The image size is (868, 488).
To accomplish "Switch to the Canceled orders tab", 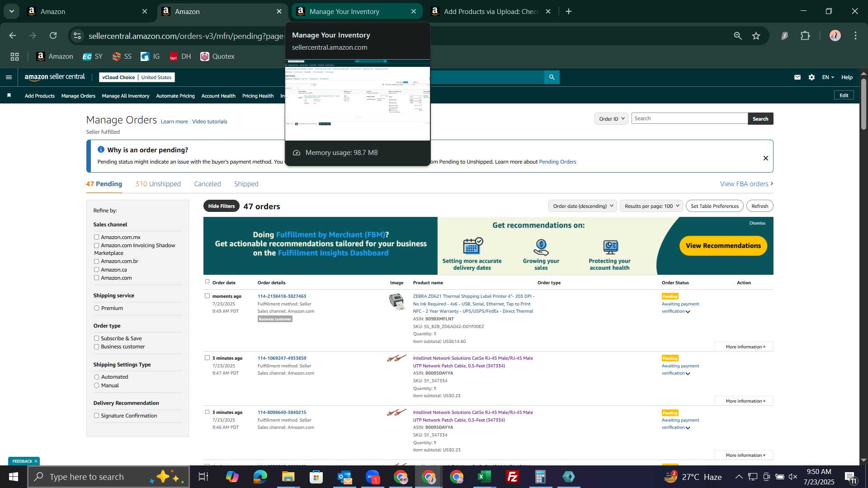I will pos(208,184).
